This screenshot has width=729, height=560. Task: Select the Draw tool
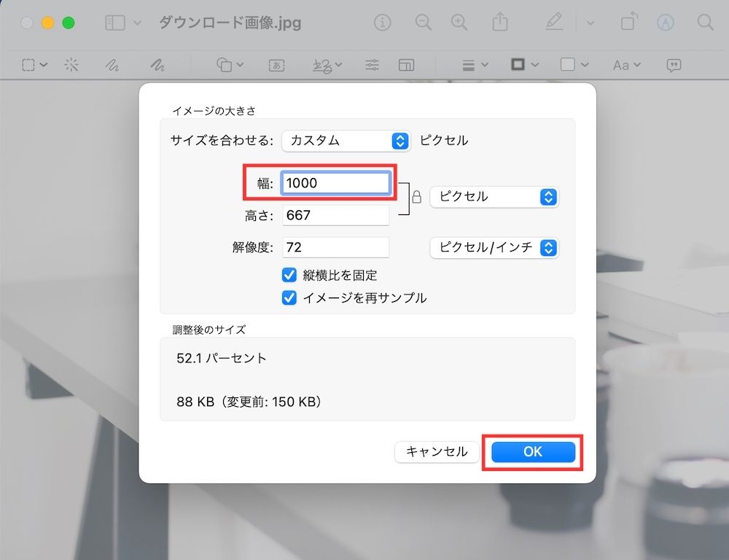[x=157, y=65]
